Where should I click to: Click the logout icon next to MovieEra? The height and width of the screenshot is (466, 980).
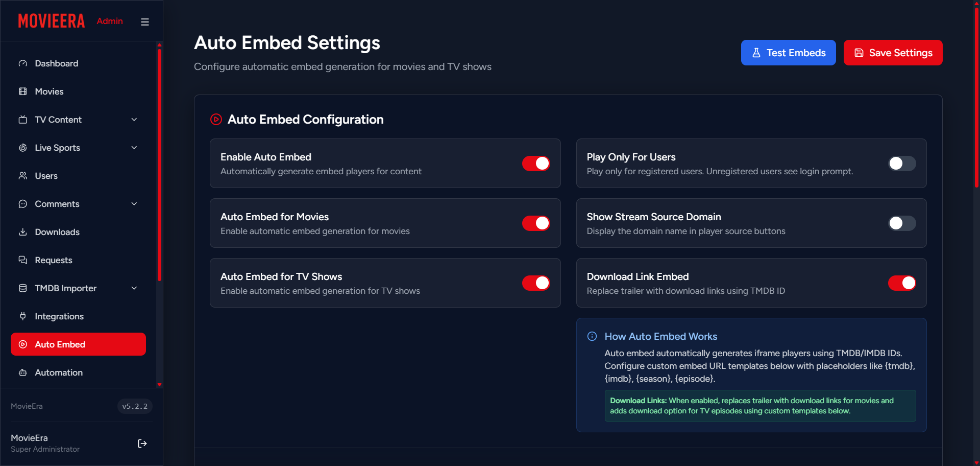[x=142, y=444]
